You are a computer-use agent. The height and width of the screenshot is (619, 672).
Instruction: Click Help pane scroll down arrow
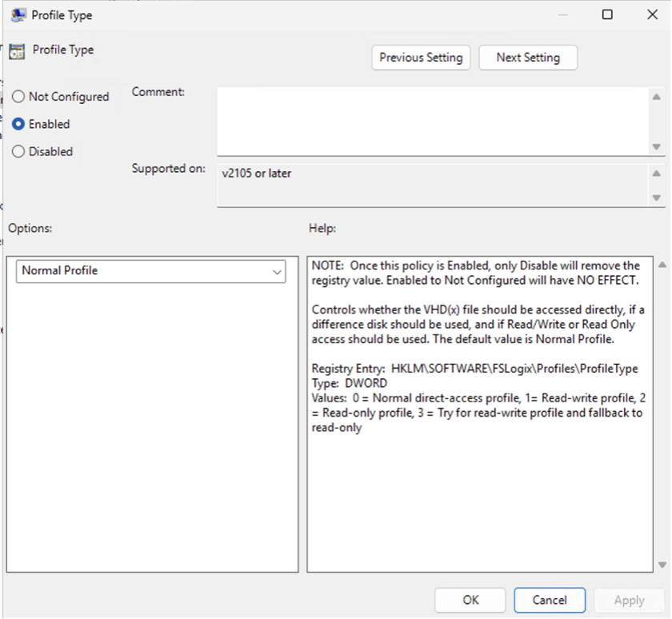tap(662, 565)
